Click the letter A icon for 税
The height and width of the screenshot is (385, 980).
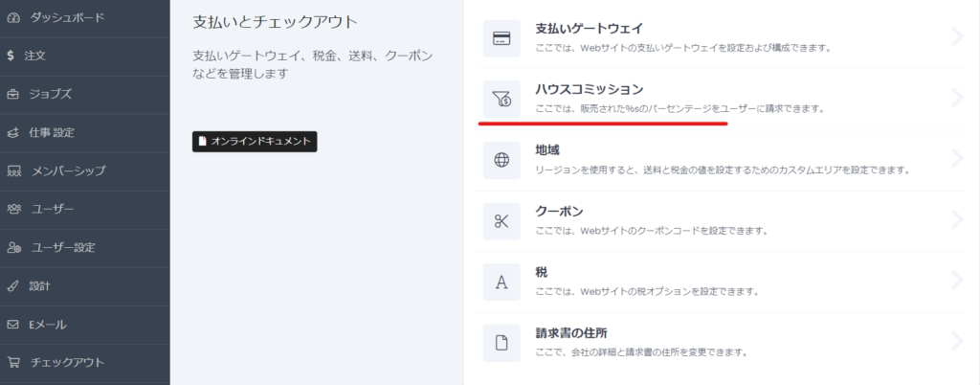tap(501, 282)
